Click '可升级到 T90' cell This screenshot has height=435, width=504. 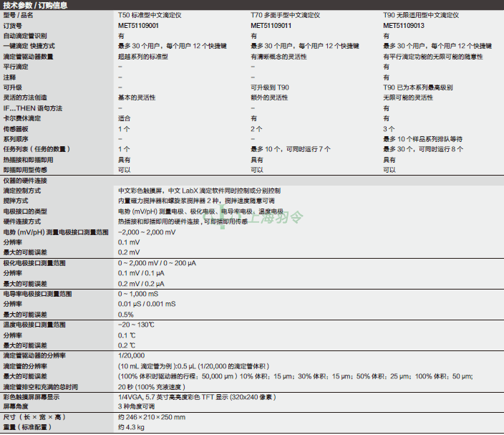point(270,87)
